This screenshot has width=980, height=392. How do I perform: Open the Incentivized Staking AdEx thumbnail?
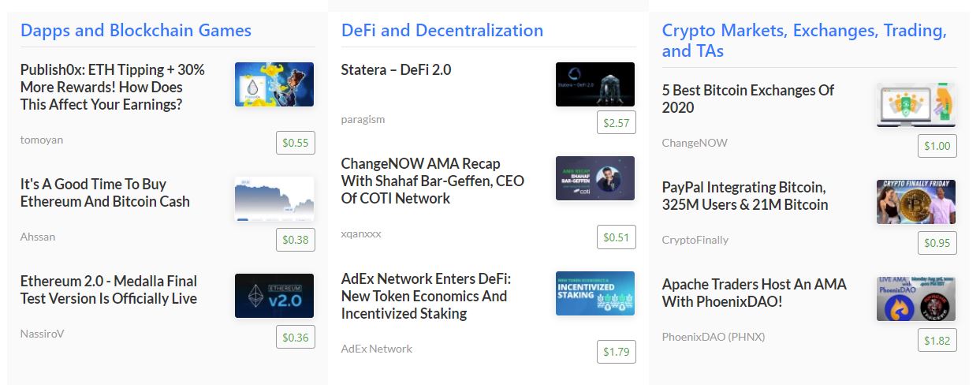(x=595, y=293)
